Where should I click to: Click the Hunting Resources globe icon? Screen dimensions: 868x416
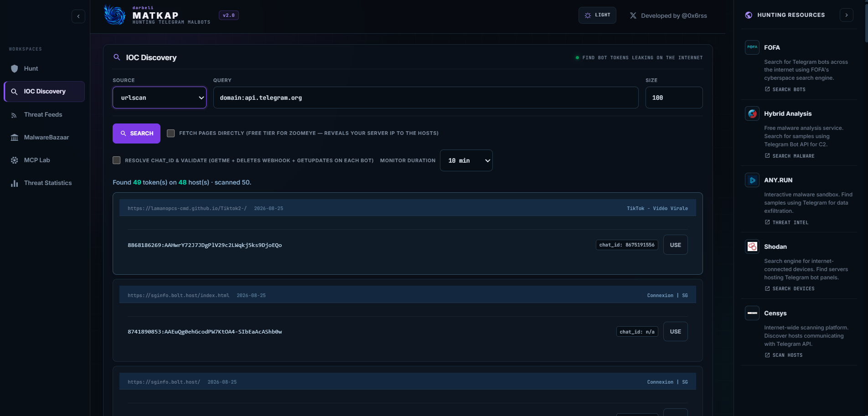(x=749, y=15)
